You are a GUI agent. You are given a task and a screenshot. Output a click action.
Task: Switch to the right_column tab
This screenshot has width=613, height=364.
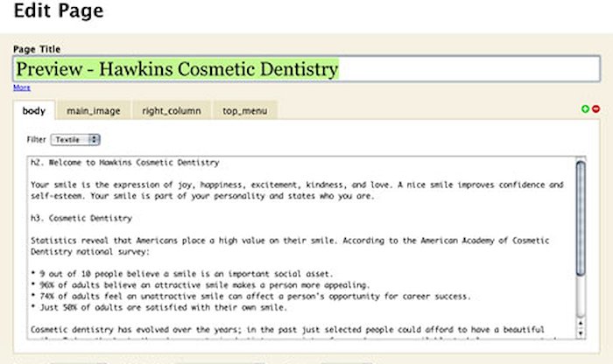[172, 111]
